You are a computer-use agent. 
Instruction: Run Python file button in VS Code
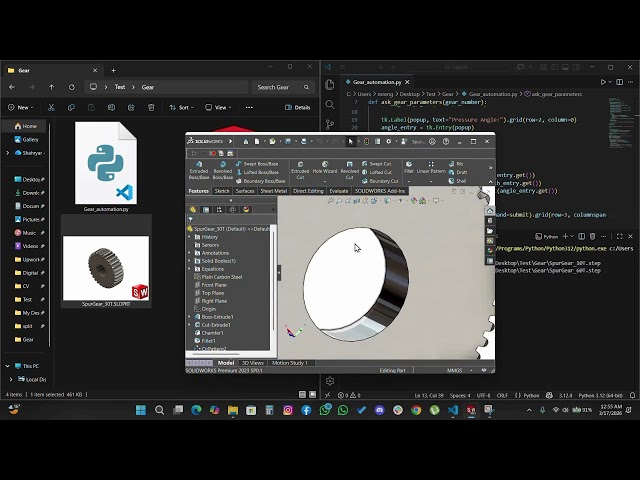click(x=603, y=82)
